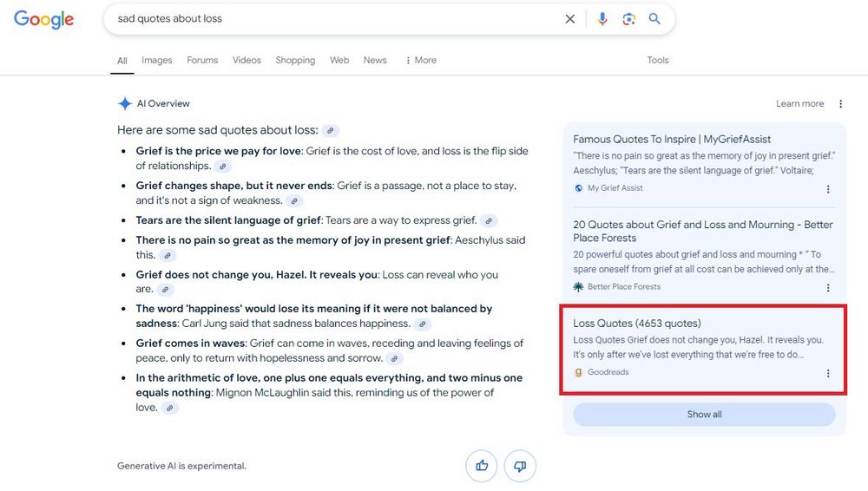Switch to the Videos tab
This screenshot has height=491, width=868.
[247, 60]
